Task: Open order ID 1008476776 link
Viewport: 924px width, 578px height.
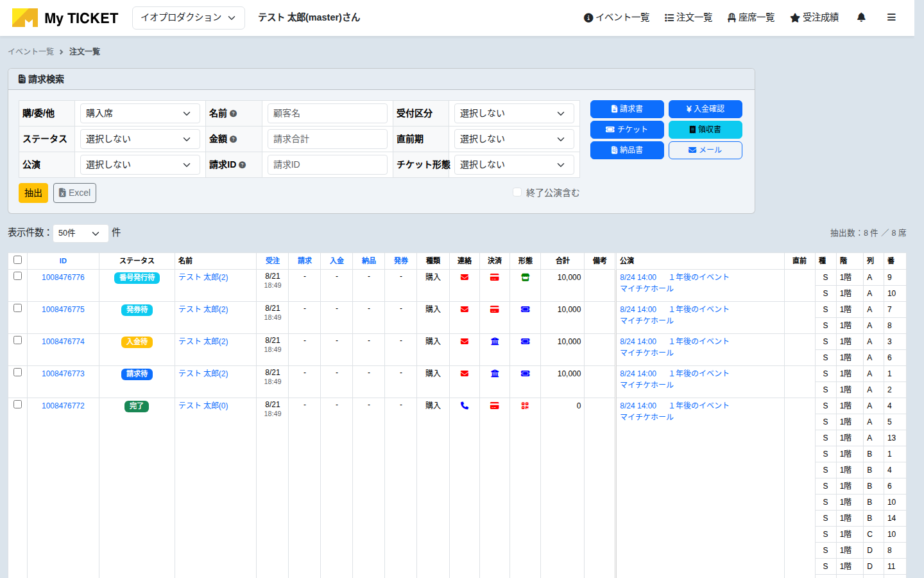Action: pos(63,277)
